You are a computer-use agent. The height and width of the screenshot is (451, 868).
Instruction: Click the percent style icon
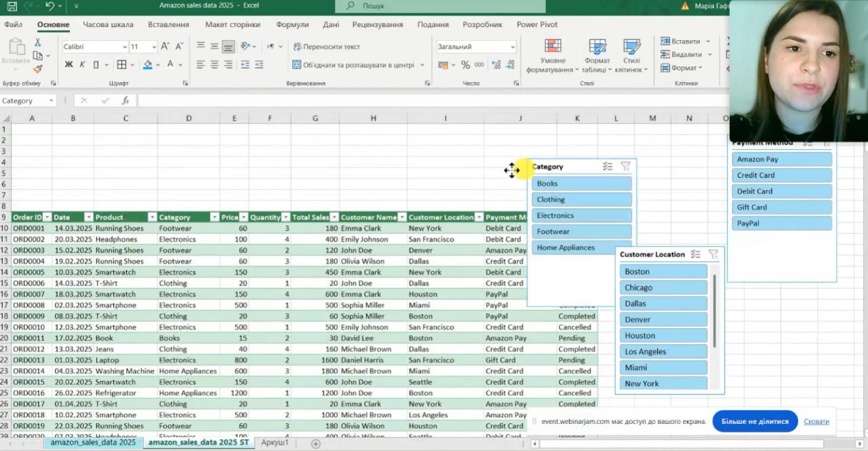(x=465, y=64)
